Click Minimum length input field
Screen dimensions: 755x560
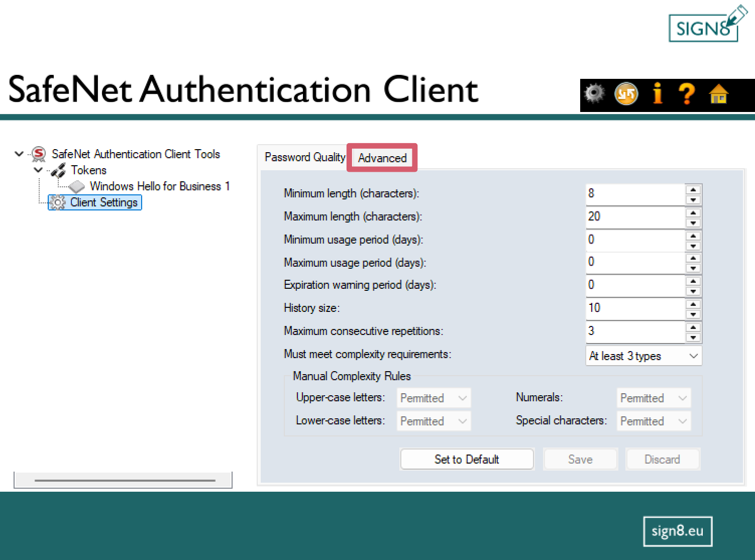[x=635, y=194]
